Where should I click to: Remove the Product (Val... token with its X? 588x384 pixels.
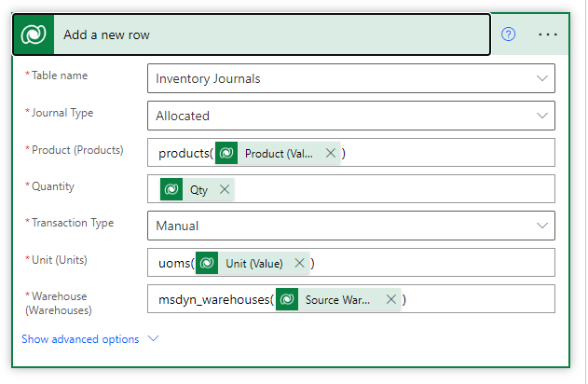(x=331, y=153)
